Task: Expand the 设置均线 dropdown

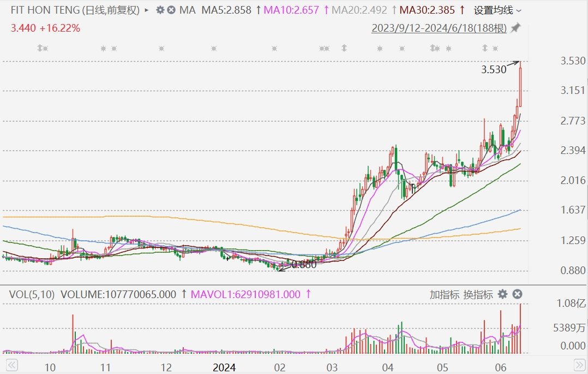Action: pos(497,10)
